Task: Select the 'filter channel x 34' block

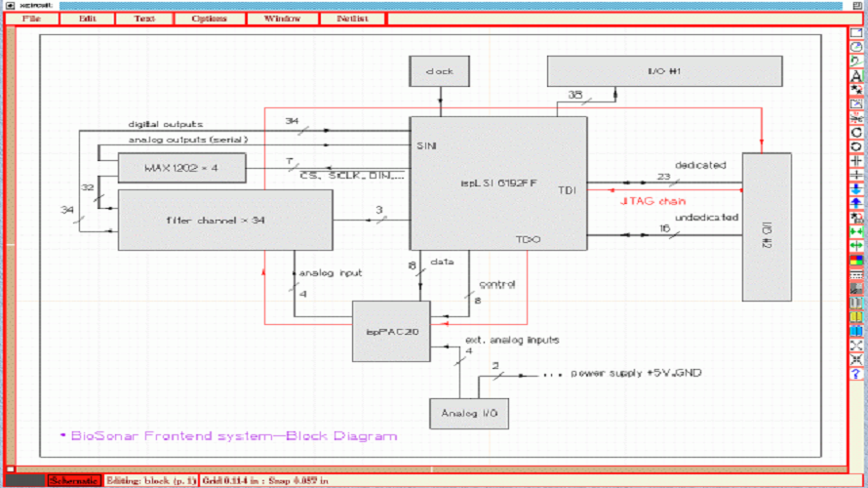Action: coord(225,220)
